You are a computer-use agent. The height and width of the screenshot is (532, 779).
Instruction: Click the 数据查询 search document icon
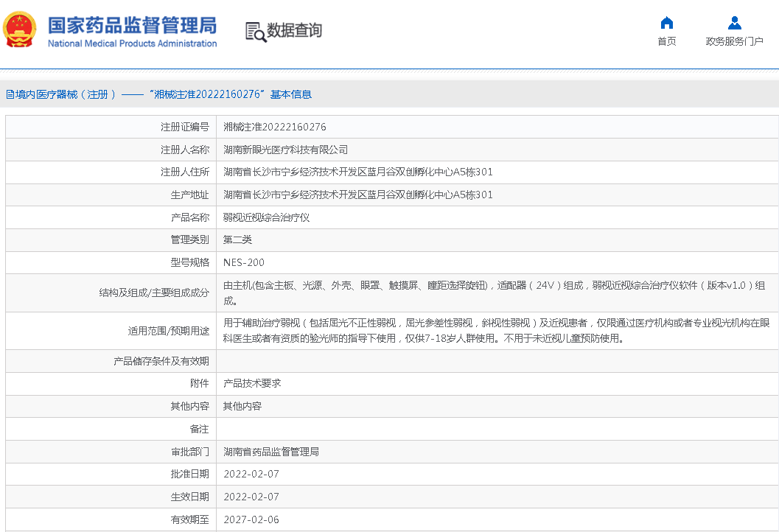click(256, 32)
